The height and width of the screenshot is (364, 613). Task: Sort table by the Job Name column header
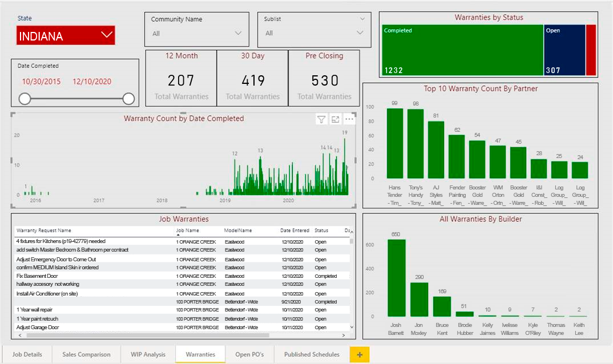pos(187,230)
